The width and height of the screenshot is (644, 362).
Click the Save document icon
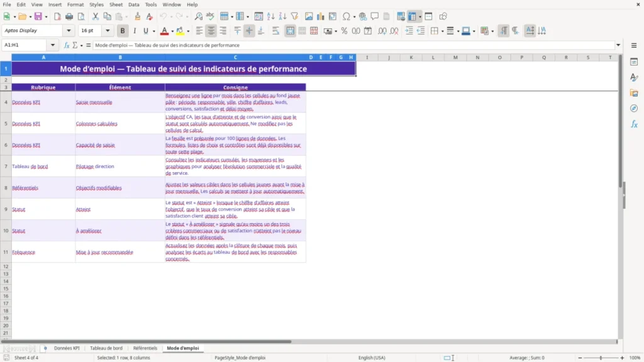tap(38, 16)
